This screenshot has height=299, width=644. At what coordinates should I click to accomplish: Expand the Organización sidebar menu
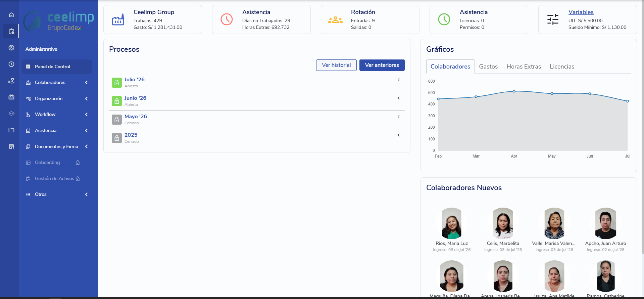56,99
